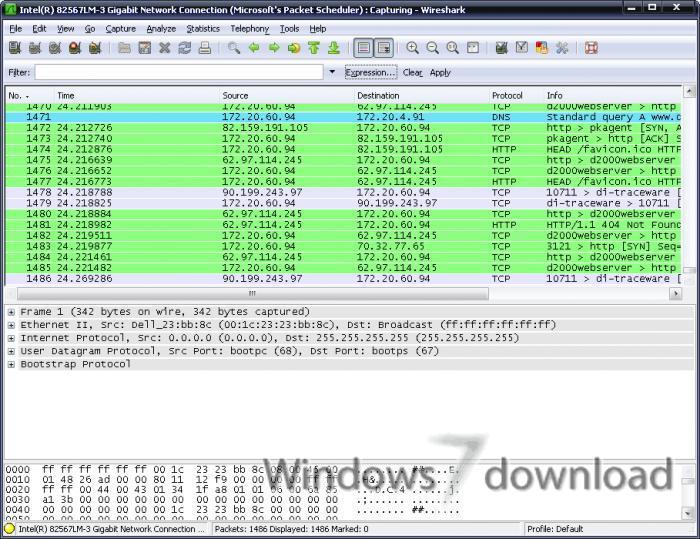Open a capture file
This screenshot has height=539, width=700.
125,48
